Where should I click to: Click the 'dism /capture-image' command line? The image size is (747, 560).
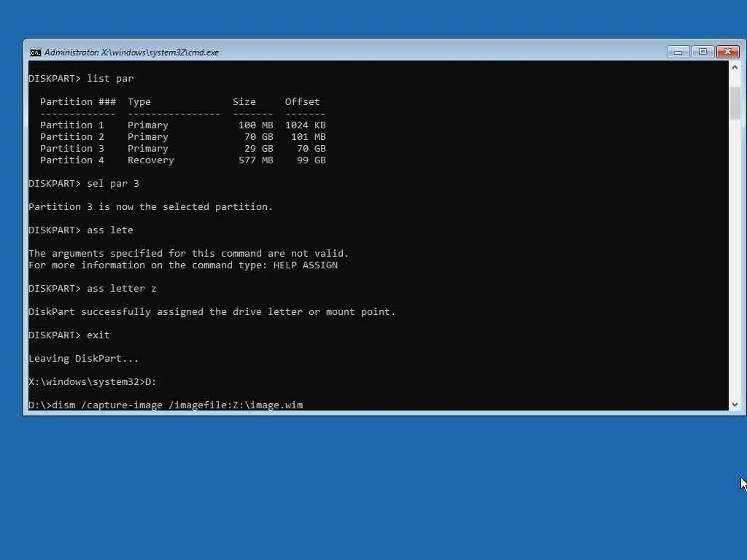tap(166, 405)
